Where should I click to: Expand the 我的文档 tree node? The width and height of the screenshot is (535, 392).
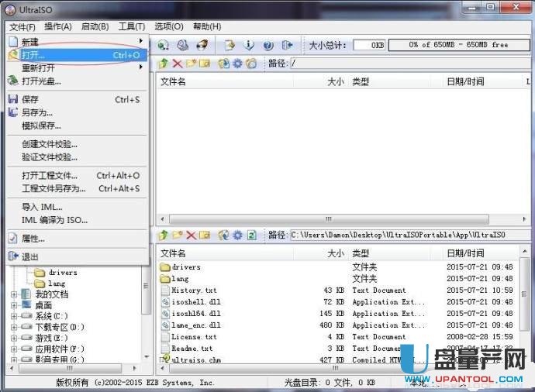click(14, 294)
